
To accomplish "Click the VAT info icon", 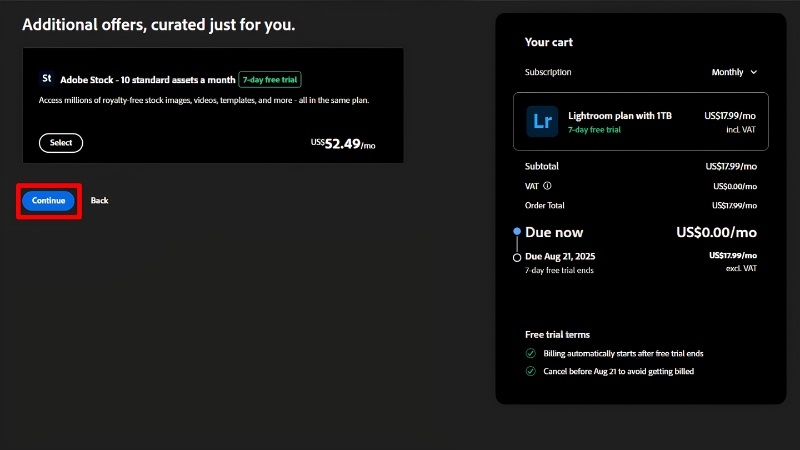I will [547, 186].
